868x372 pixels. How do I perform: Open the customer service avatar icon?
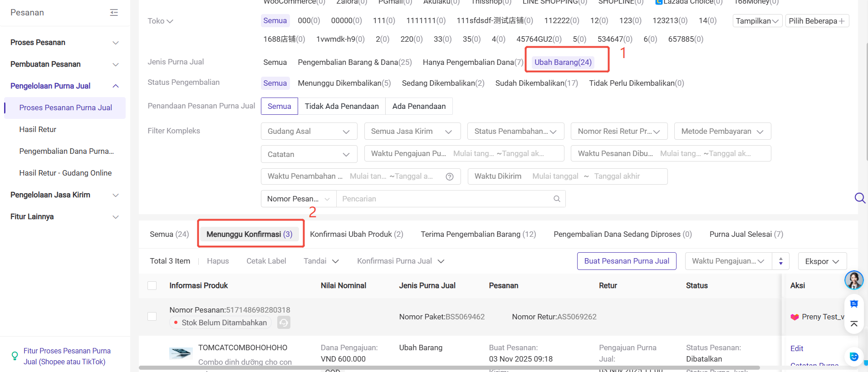[853, 280]
